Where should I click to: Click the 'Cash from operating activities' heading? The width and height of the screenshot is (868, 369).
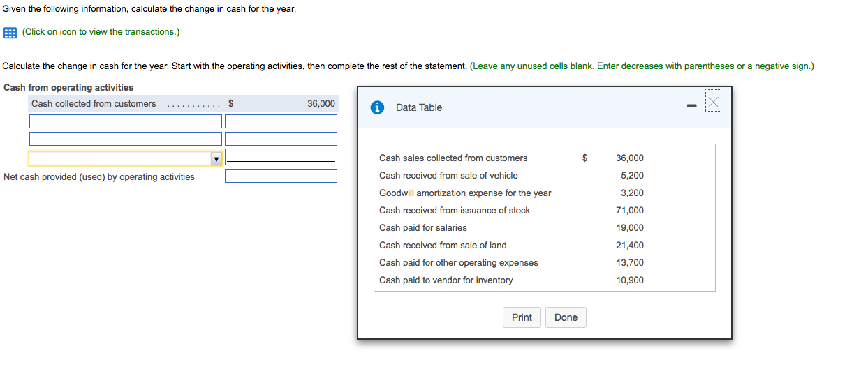[x=68, y=87]
